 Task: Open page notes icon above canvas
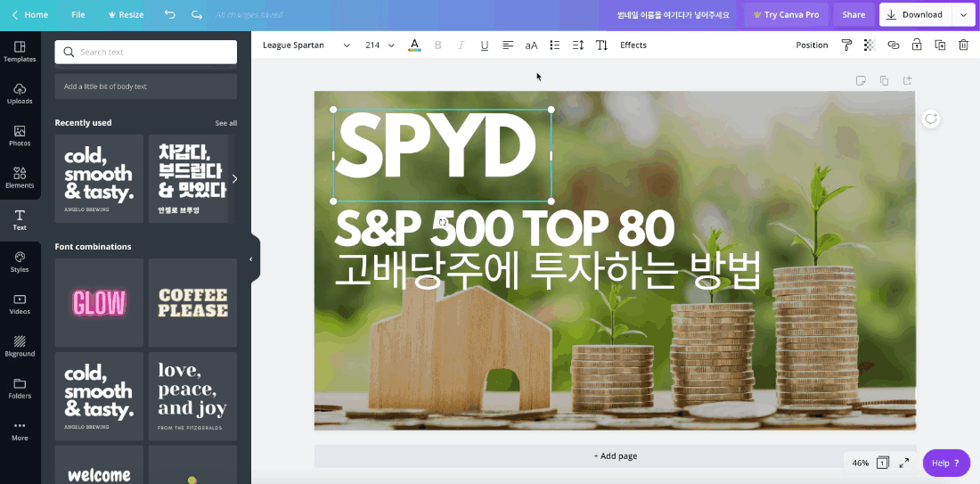coord(861,80)
